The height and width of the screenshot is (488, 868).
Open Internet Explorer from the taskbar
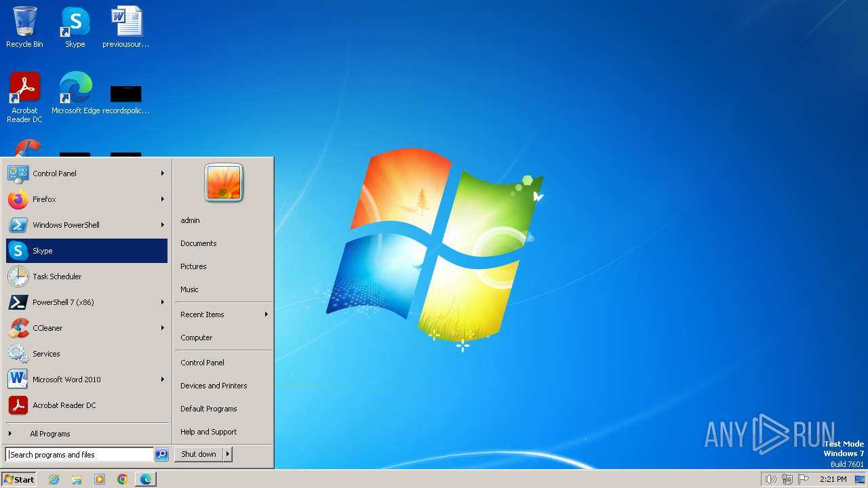(x=54, y=479)
